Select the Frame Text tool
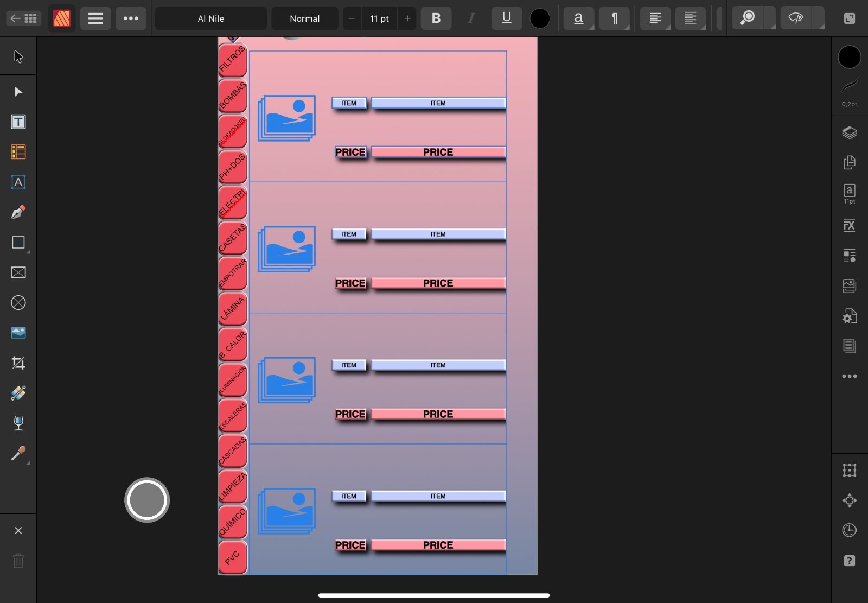 tap(18, 122)
